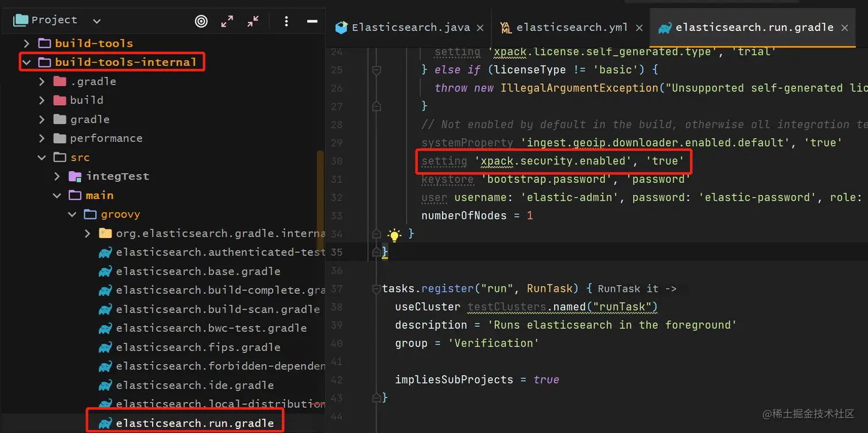Expand the integTest folder

click(x=57, y=176)
